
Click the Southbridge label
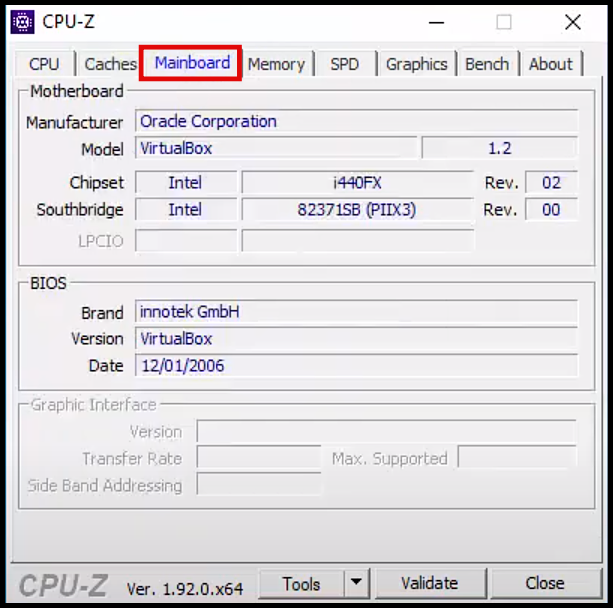click(80, 210)
